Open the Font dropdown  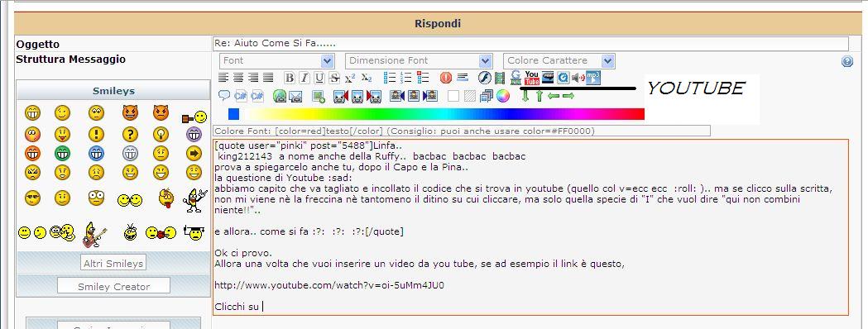pyautogui.click(x=277, y=61)
